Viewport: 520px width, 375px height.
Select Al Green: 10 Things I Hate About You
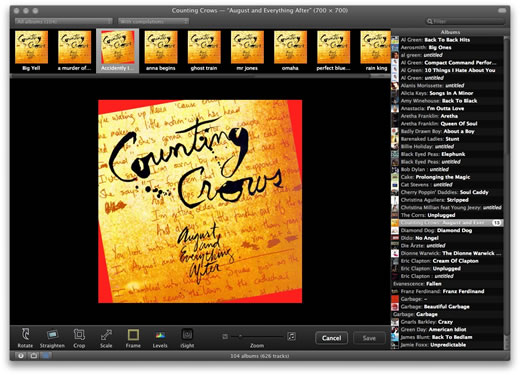pyautogui.click(x=447, y=70)
